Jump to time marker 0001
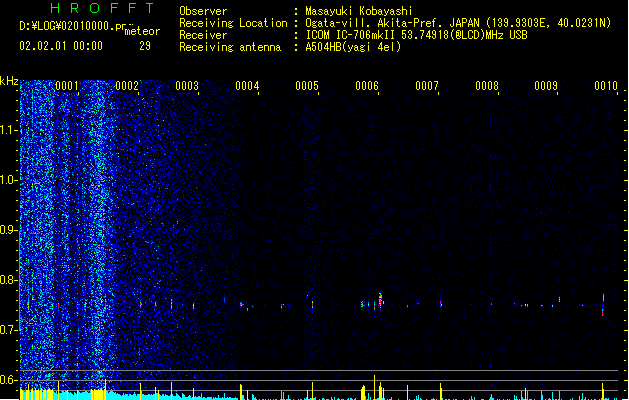The width and height of the screenshot is (629, 400). pyautogui.click(x=67, y=86)
